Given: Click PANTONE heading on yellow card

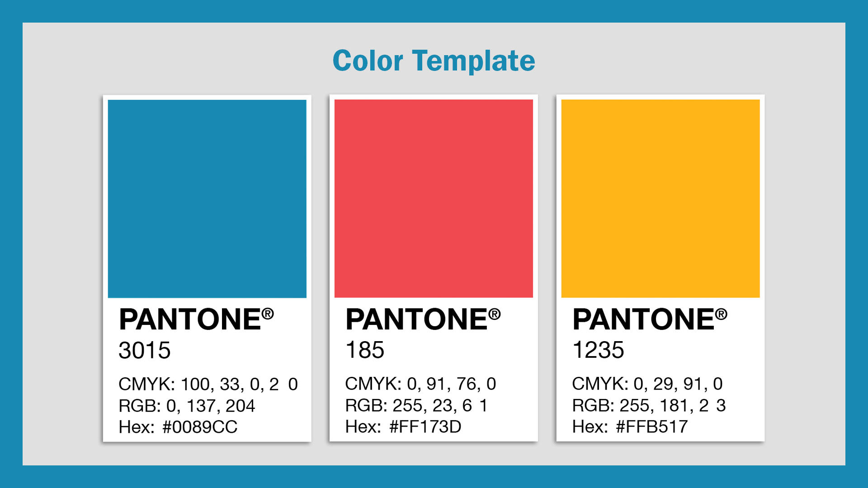Looking at the screenshot, I should (x=643, y=320).
